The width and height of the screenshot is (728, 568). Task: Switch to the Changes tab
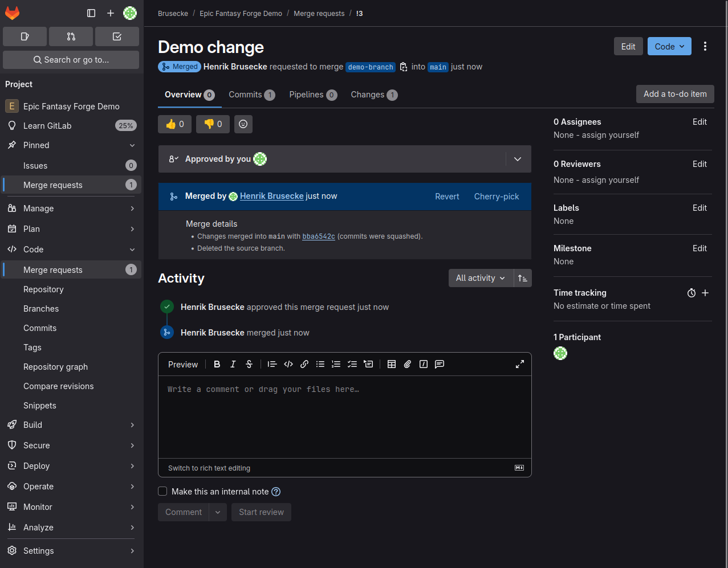374,95
